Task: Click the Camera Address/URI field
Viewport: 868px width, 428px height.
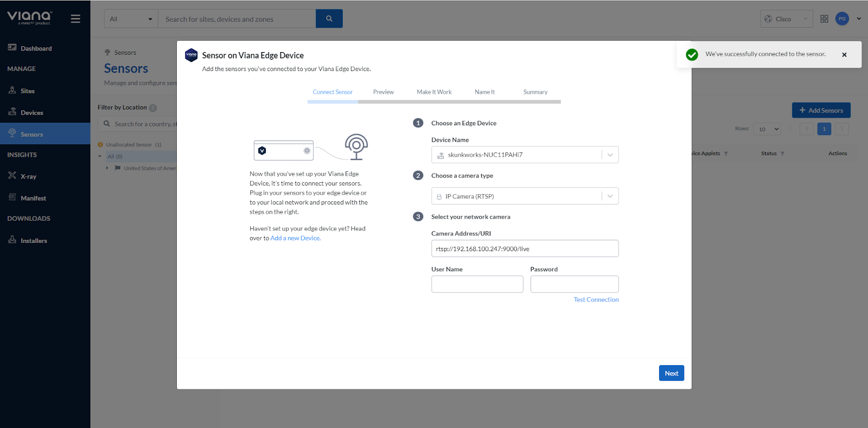Action: click(x=525, y=249)
